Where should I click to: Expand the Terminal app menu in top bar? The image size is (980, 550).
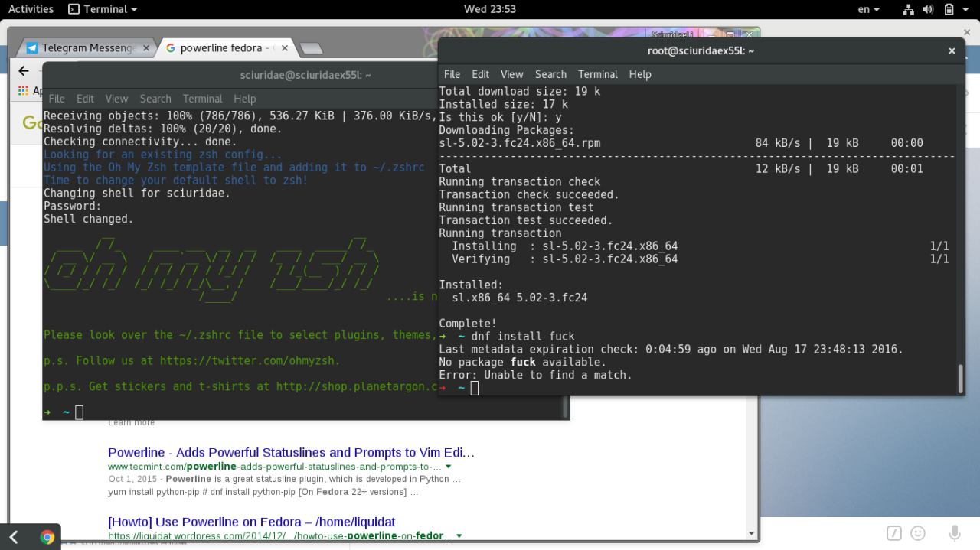click(103, 9)
